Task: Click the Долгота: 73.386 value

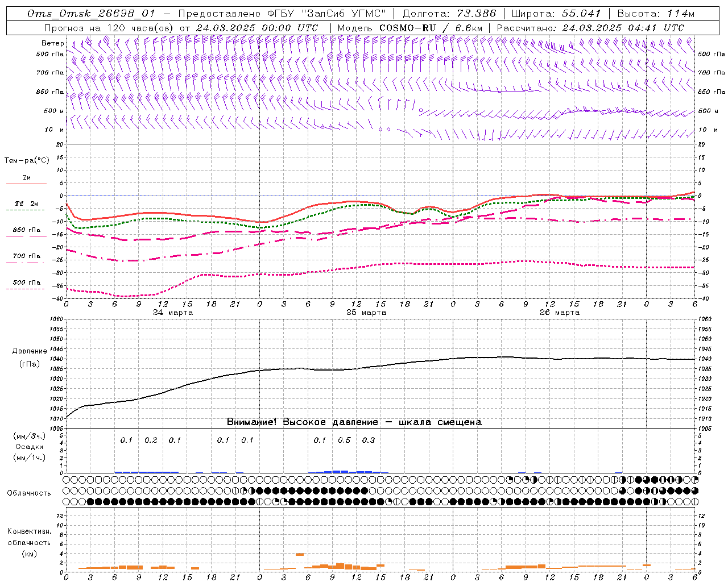Action: 449,14
